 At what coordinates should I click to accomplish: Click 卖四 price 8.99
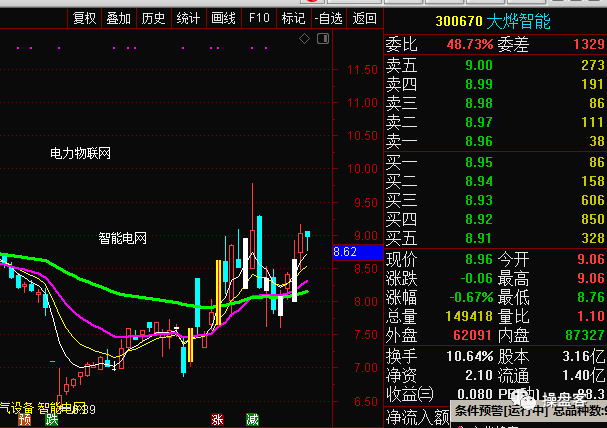click(479, 84)
